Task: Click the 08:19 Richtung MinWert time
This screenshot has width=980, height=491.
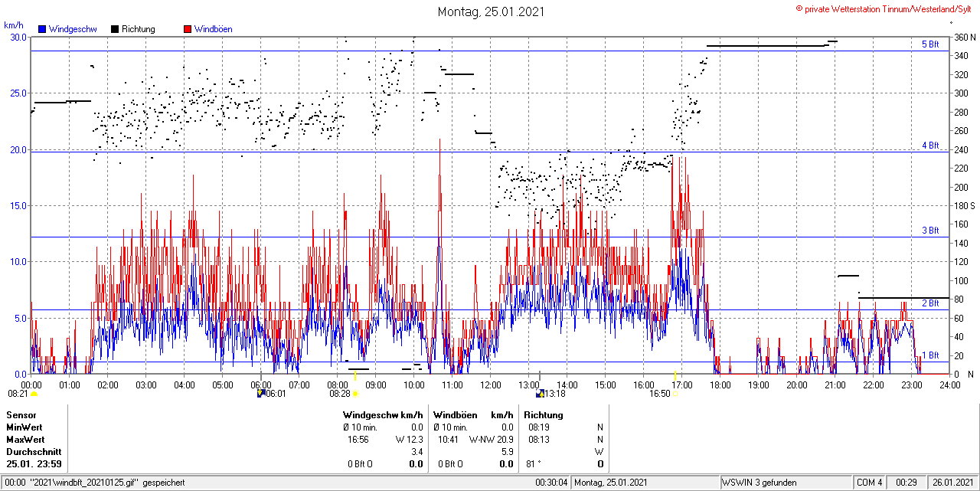Action: [x=538, y=427]
